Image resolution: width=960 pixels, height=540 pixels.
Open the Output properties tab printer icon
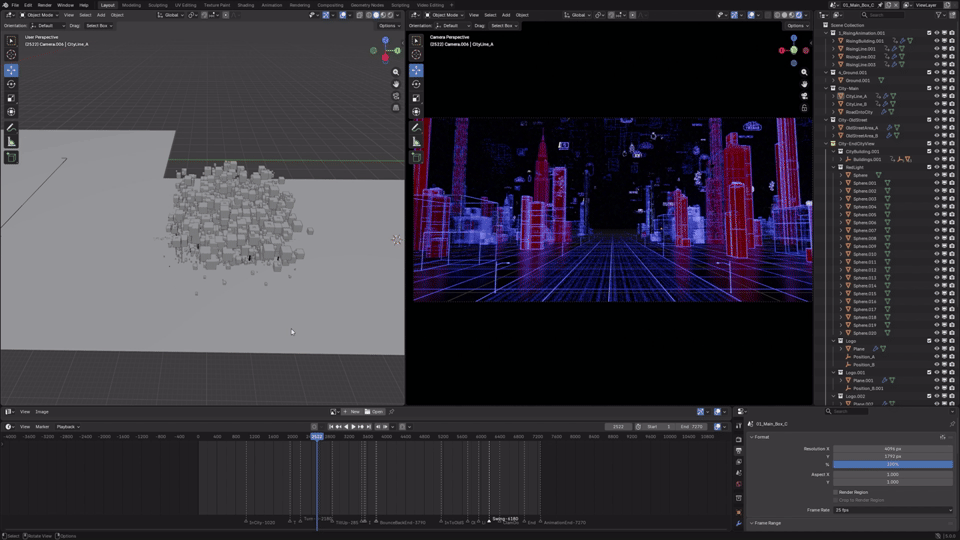(x=739, y=451)
